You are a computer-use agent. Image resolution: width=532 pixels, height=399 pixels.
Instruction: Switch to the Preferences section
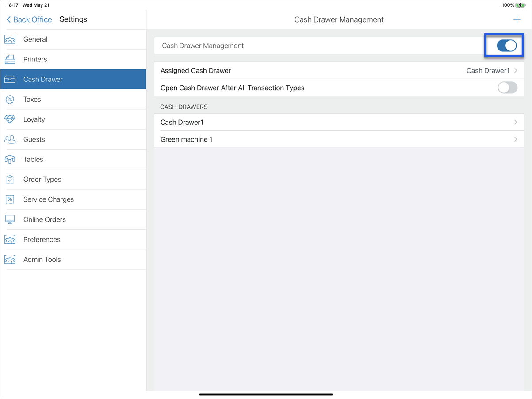42,239
